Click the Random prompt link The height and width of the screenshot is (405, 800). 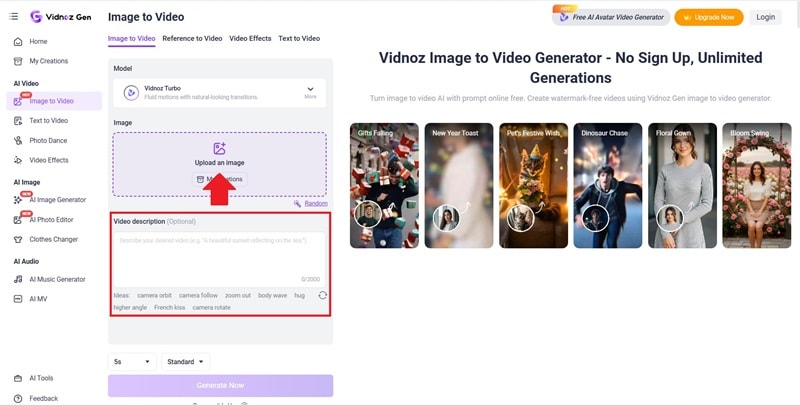[x=316, y=204]
